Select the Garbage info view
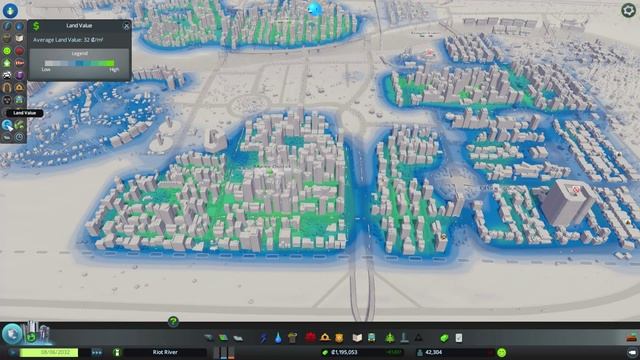 click(7, 38)
